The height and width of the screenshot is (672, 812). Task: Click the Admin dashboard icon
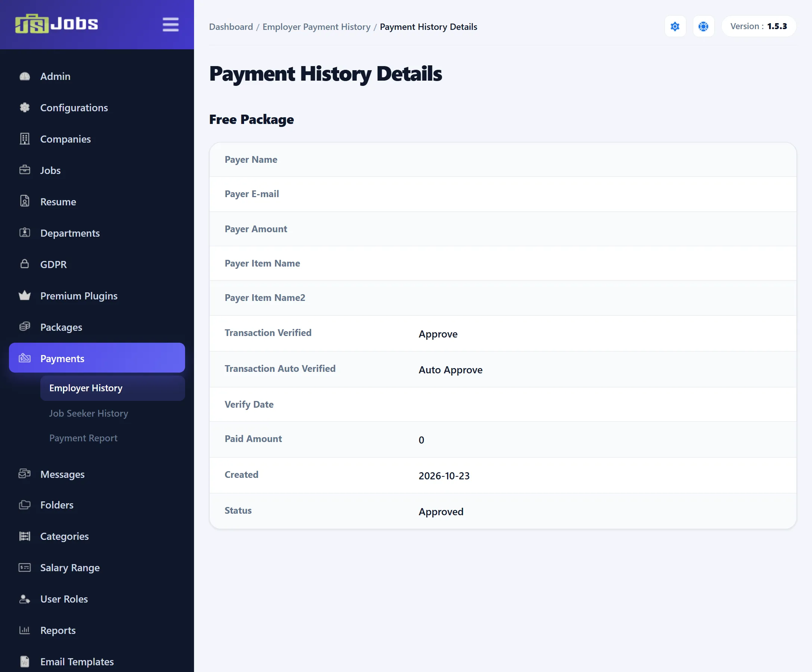(25, 76)
